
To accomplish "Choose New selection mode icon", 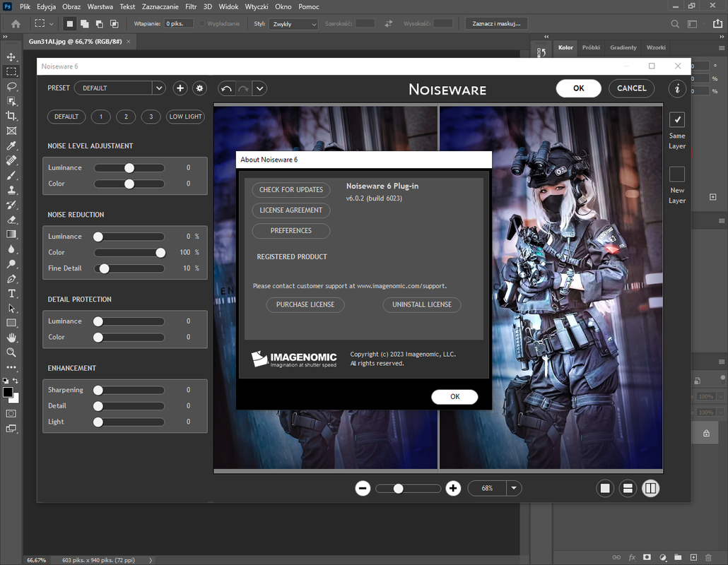I will pos(70,23).
